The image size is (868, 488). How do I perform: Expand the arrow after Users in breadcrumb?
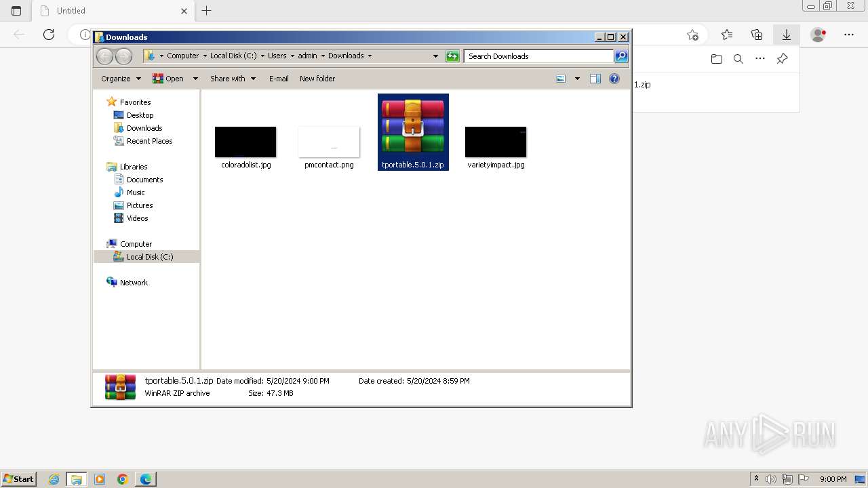tap(292, 56)
